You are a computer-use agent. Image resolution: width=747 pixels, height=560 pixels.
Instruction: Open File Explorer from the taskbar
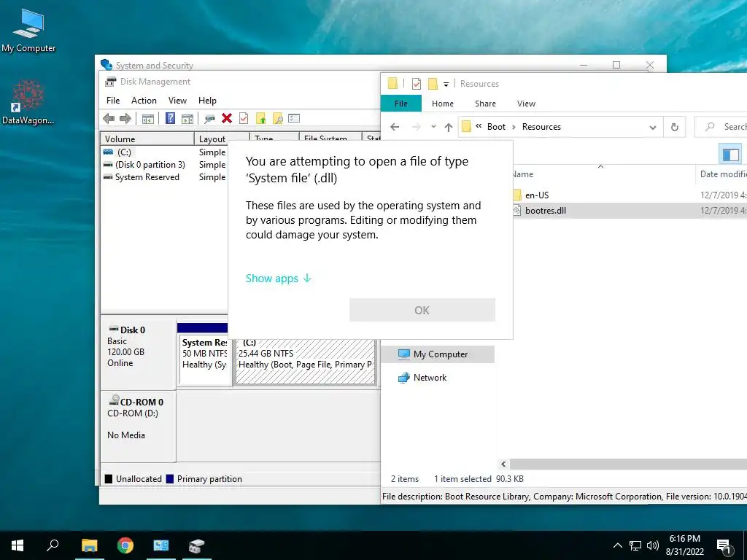click(89, 545)
